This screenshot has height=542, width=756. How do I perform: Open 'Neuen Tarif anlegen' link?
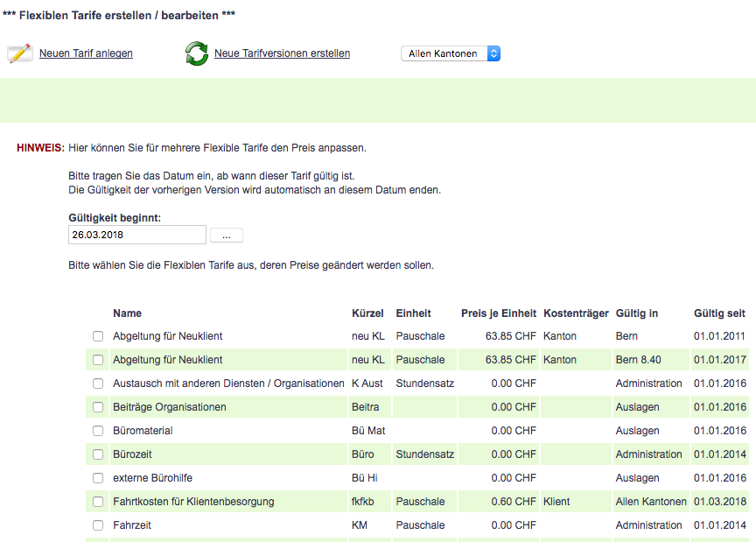(86, 53)
